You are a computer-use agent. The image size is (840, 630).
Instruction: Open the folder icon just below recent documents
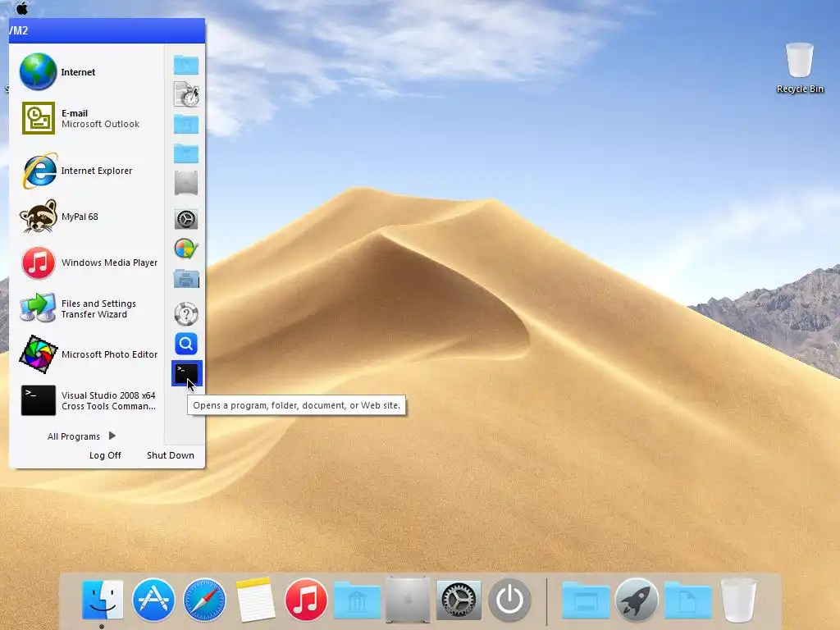[x=186, y=125]
